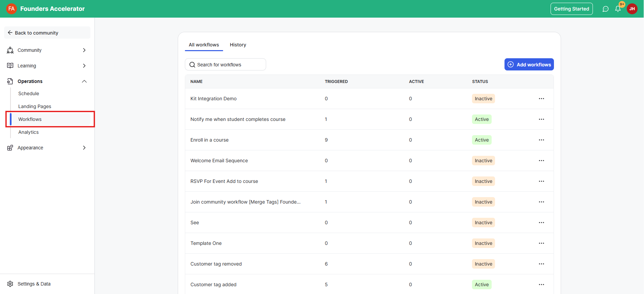Screen dimensions: 644x294
Task: Select the All workflows tab
Action: [204, 45]
